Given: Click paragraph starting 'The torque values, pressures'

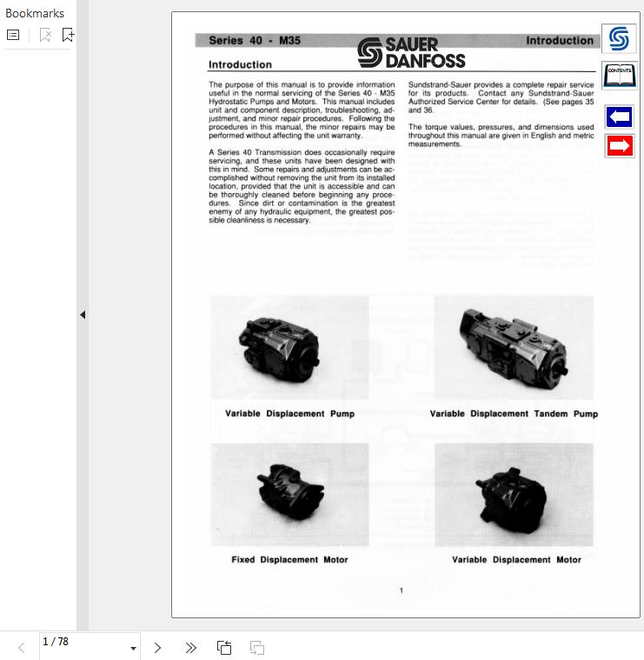Looking at the screenshot, I should 501,135.
